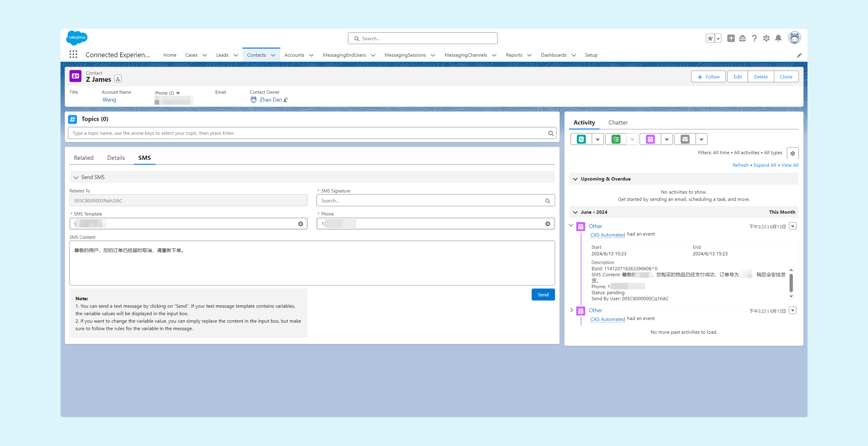This screenshot has width=868, height=446.
Task: Expand the second Other event details
Action: (x=571, y=310)
